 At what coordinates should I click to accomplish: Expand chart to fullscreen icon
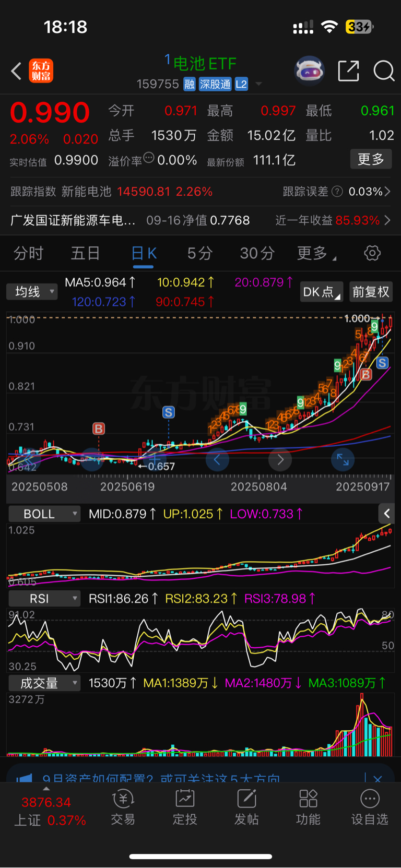(x=343, y=460)
